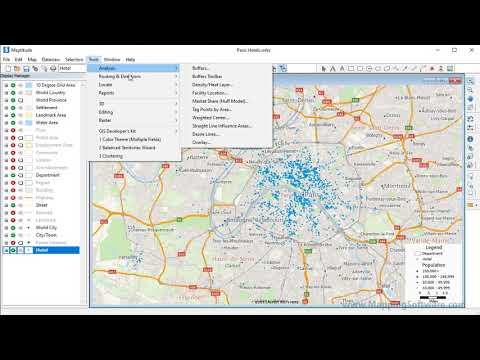Click the Info tool in toolbox

tap(470, 139)
